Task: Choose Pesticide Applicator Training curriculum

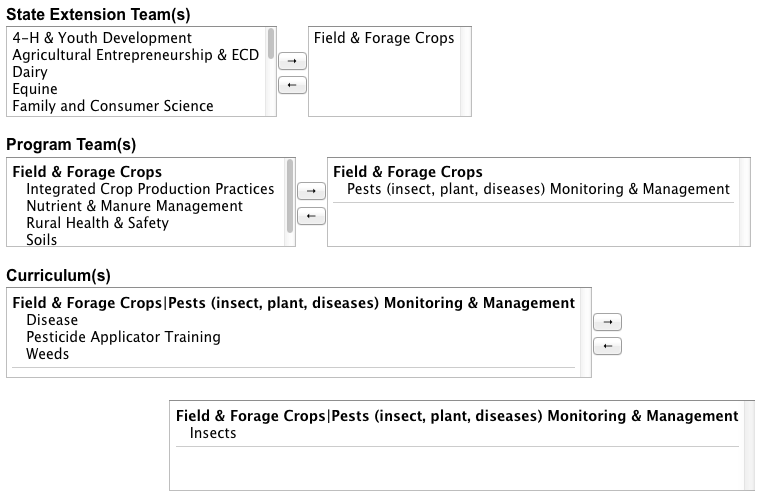Action: point(123,337)
